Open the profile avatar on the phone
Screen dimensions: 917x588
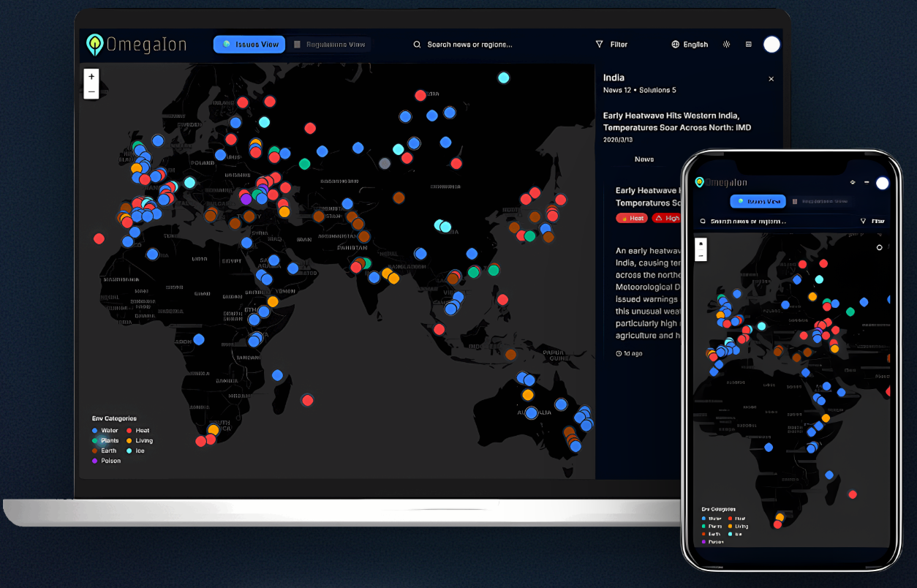tap(883, 183)
